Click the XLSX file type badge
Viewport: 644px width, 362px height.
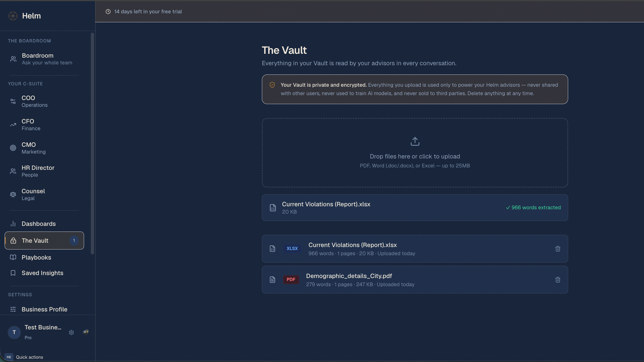tap(292, 248)
